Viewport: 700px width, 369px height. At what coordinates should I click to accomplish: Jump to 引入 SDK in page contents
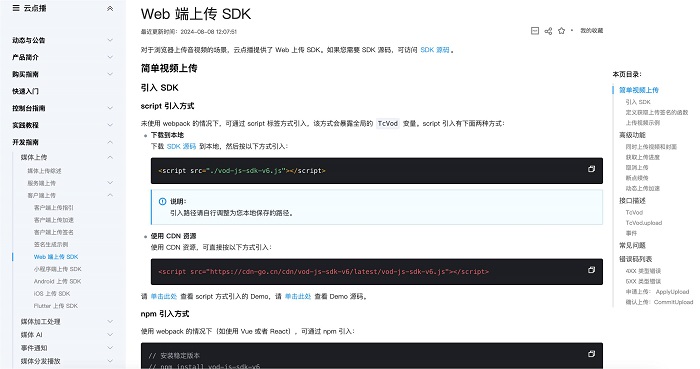point(638,102)
